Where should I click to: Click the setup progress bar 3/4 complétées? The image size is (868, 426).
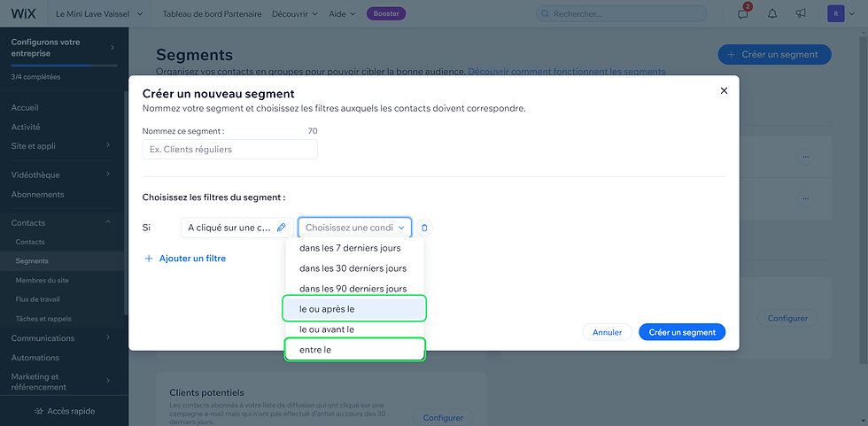tap(64, 66)
